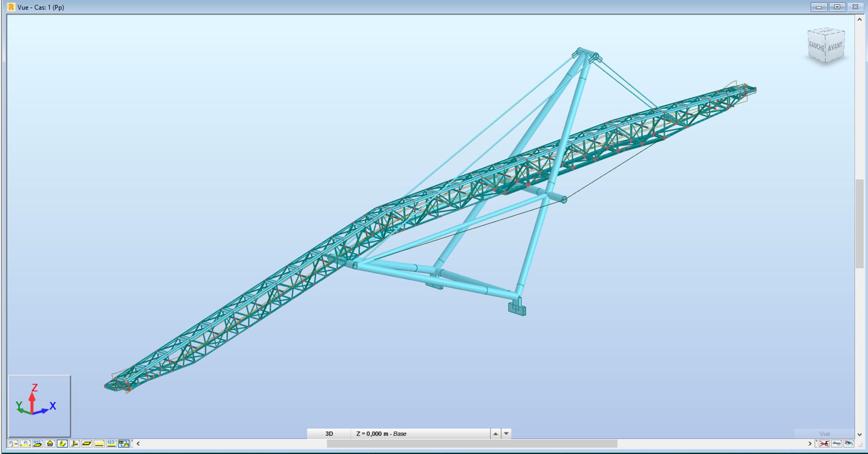The height and width of the screenshot is (454, 868).
Task: Click the eye display icon bottom right
Action: click(849, 444)
